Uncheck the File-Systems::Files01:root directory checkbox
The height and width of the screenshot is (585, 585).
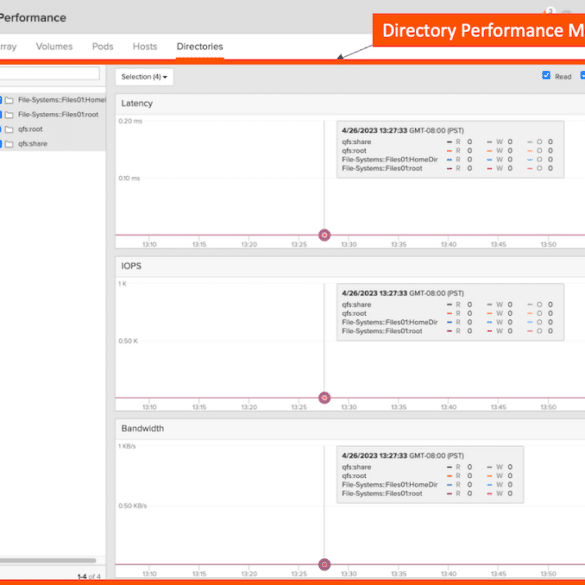(x=1, y=115)
